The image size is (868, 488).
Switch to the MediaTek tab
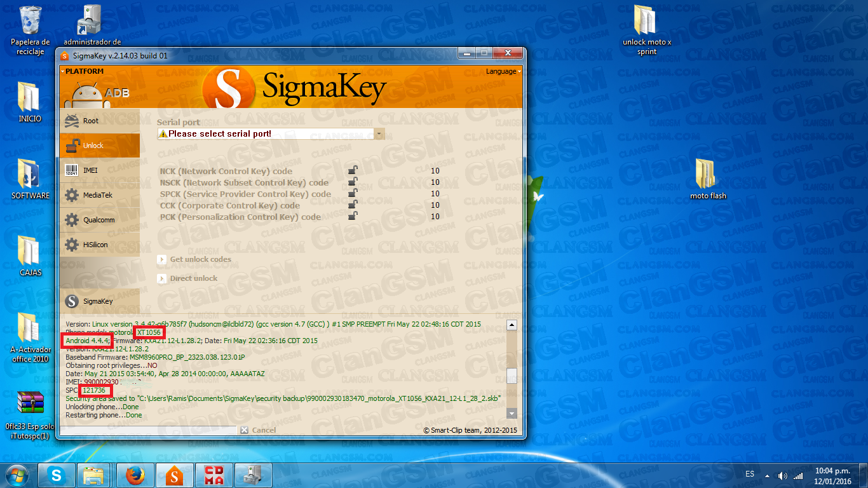coord(100,195)
